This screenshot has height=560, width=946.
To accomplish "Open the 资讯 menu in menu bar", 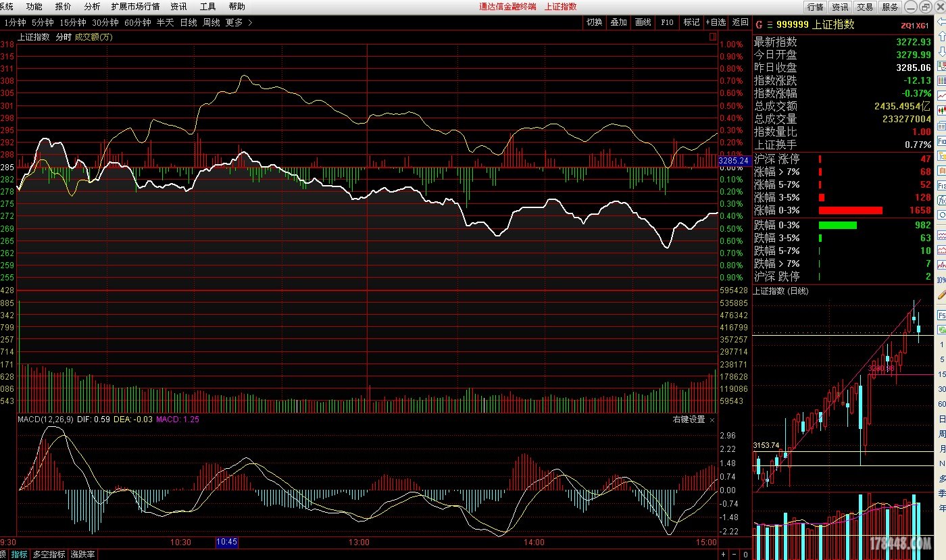I will 178,6.
